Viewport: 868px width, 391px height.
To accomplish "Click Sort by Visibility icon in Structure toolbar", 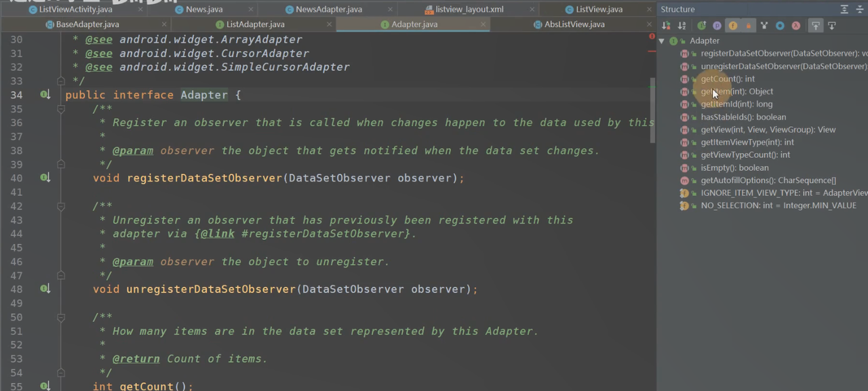I will click(666, 26).
